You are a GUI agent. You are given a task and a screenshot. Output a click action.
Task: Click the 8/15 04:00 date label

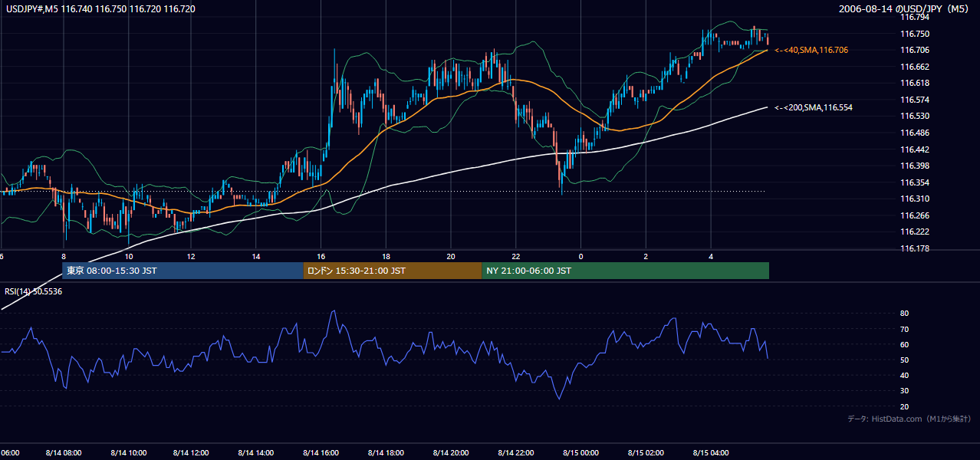(x=711, y=453)
